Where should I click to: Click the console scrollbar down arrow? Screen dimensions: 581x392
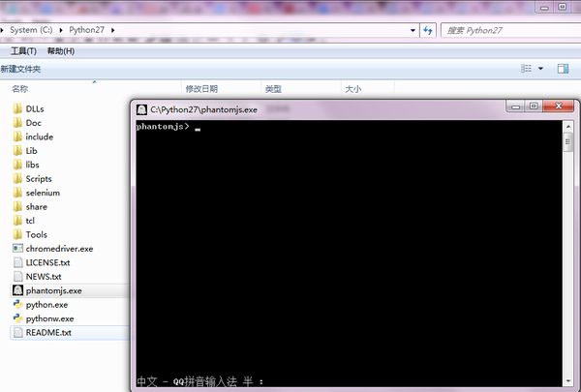(x=568, y=381)
